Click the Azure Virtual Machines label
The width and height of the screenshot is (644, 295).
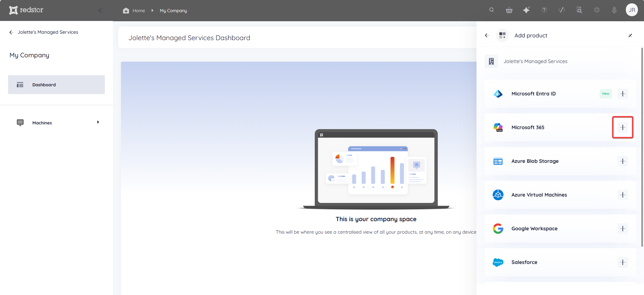(x=539, y=195)
